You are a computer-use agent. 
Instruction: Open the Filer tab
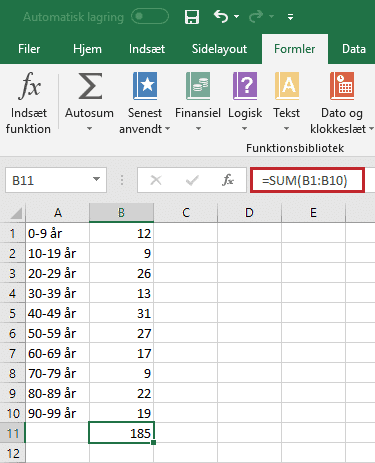[29, 49]
